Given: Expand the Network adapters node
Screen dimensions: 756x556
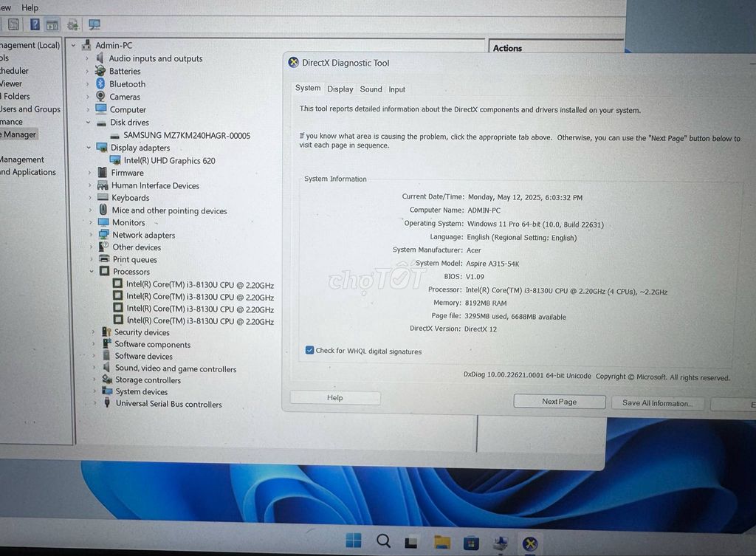Looking at the screenshot, I should (x=90, y=235).
